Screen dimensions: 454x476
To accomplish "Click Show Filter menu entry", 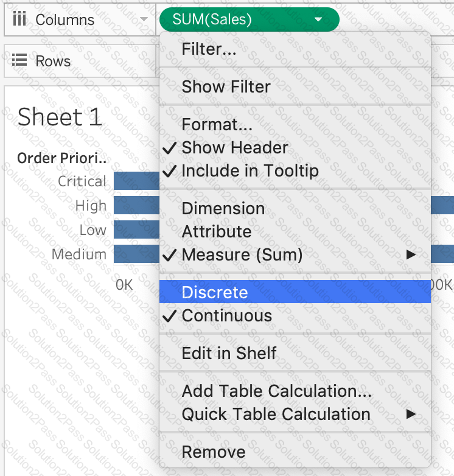I will coord(226,87).
